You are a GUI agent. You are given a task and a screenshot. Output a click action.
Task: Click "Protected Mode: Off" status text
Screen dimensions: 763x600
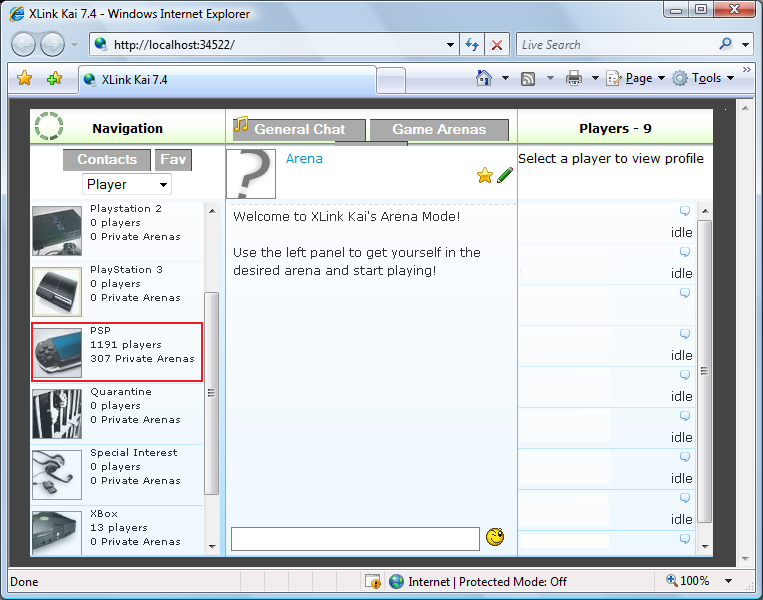point(513,582)
